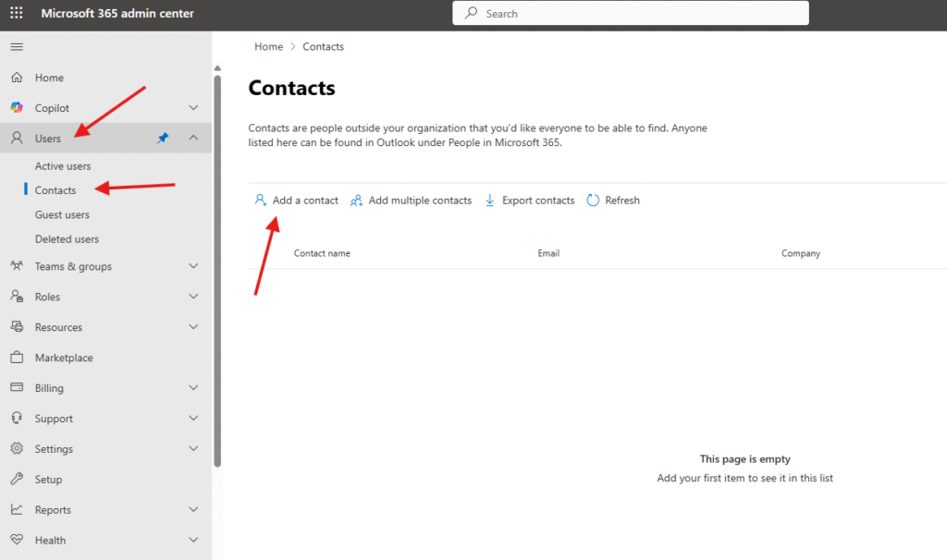Viewport: 947px width, 560px height.
Task: Open the app launcher waffle icon
Action: tap(17, 14)
